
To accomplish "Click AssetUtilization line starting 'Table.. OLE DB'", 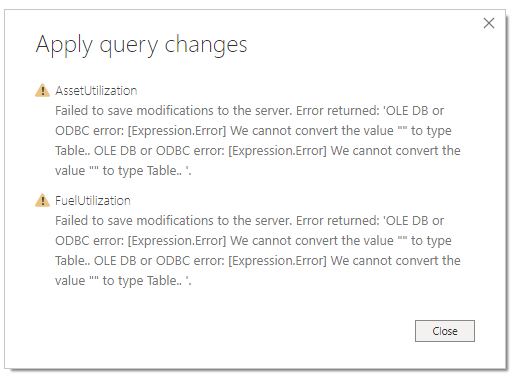I will click(258, 151).
